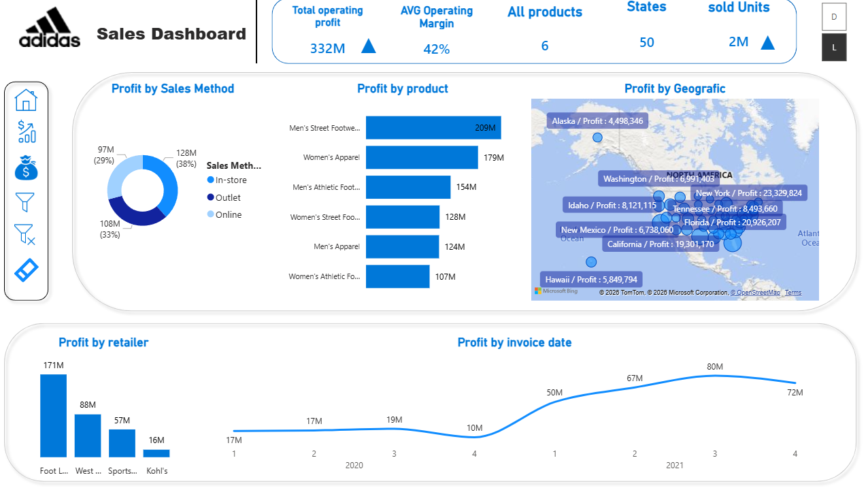Select the filter funnel icon in sidebar
The width and height of the screenshot is (868, 488).
tap(26, 201)
